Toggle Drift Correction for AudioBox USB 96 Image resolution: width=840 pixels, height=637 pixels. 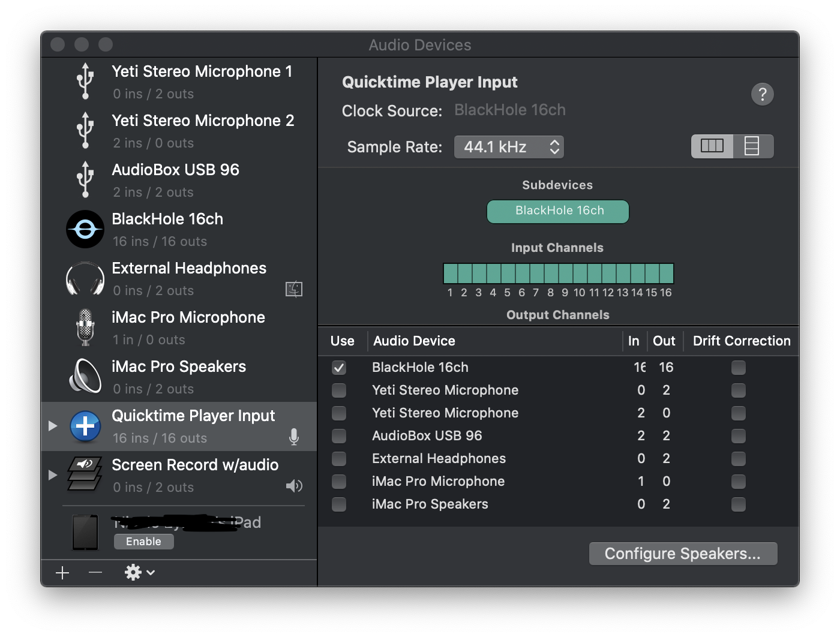(739, 436)
